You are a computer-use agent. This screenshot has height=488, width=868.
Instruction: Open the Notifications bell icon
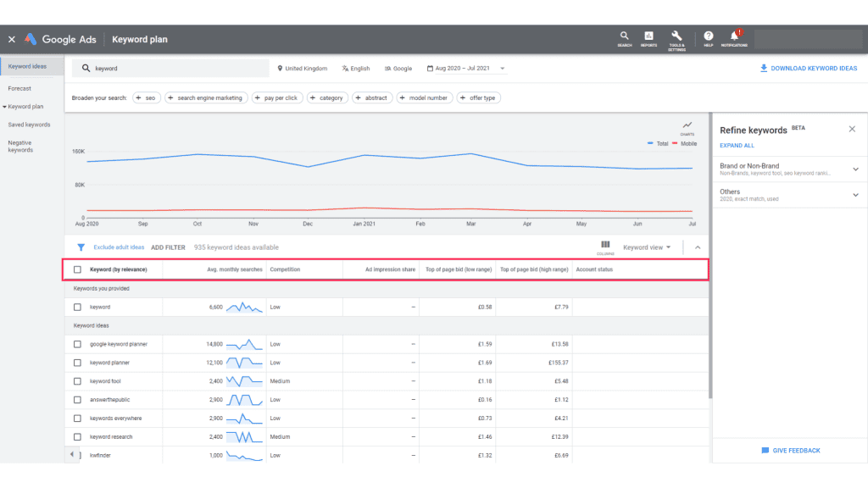(734, 36)
